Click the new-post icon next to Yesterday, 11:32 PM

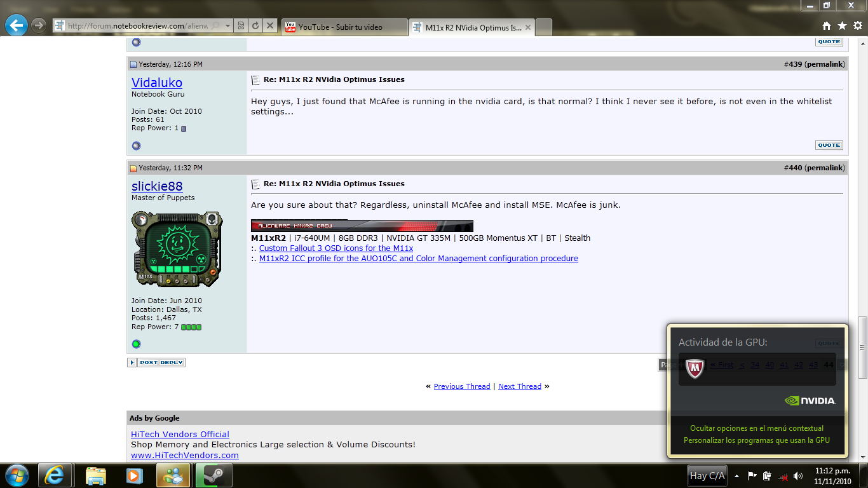pyautogui.click(x=133, y=168)
